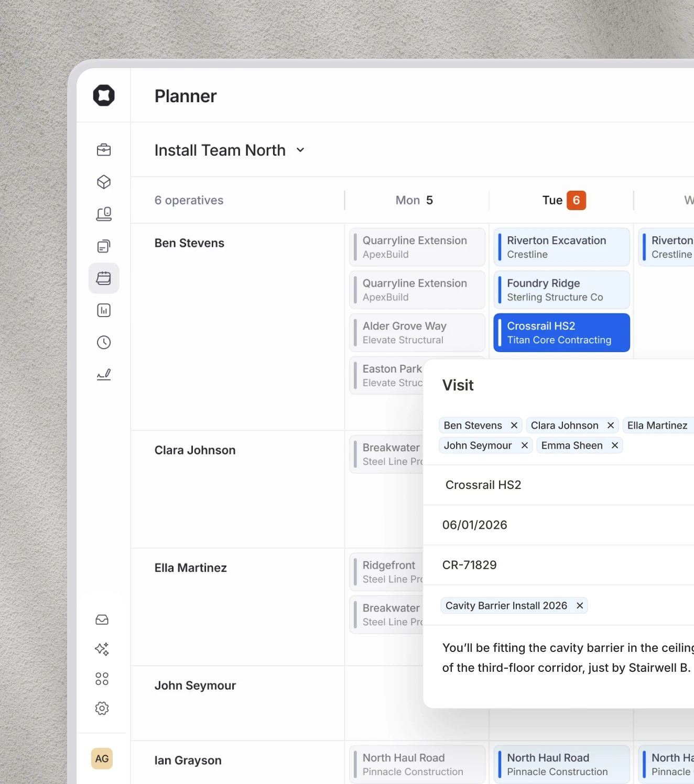Remove Cavity Barrier Install 2026 tag
Viewport: 694px width, 784px height.
point(580,606)
